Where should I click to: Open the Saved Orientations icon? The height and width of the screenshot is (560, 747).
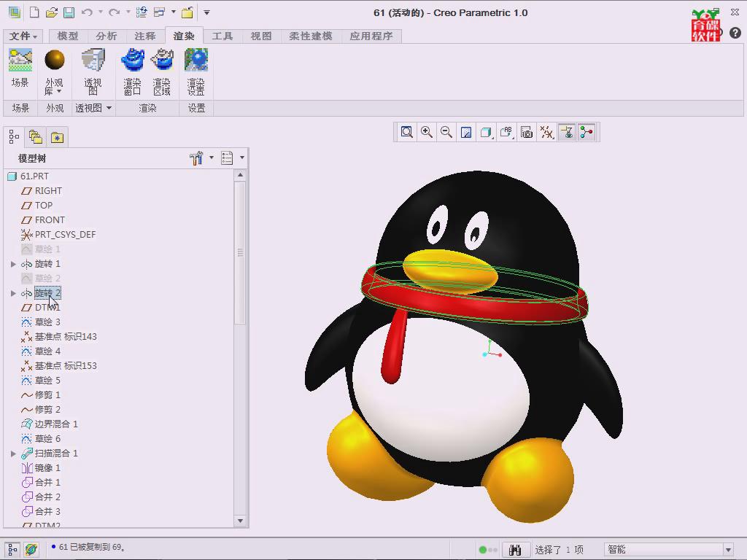[x=506, y=133]
